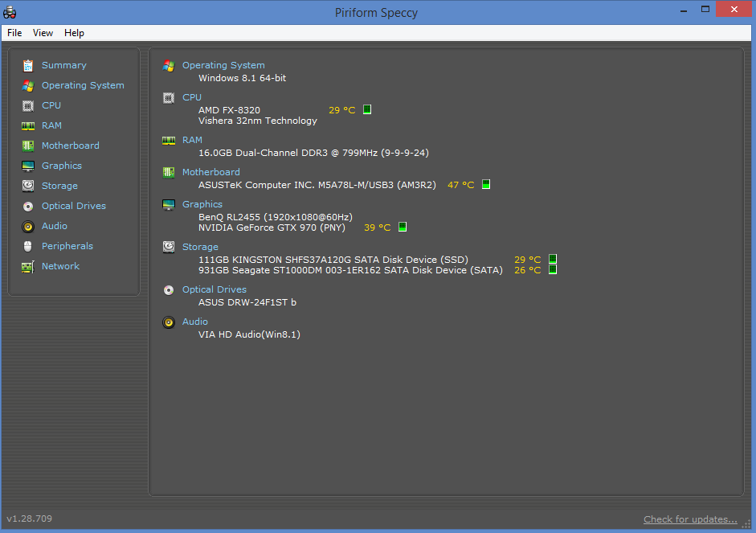Click the AMD FX-8320 text
Screen dimensions: 756x533
(230, 110)
